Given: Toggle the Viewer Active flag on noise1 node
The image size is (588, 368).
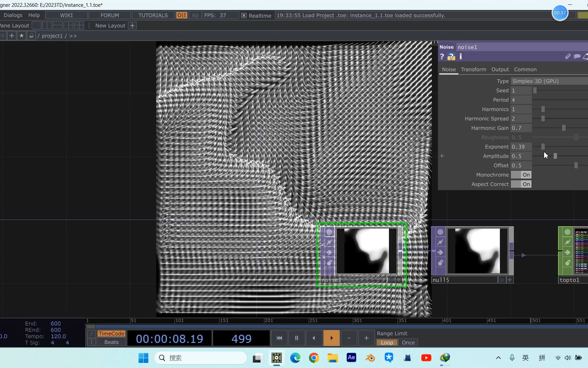Looking at the screenshot, I should coord(329,232).
